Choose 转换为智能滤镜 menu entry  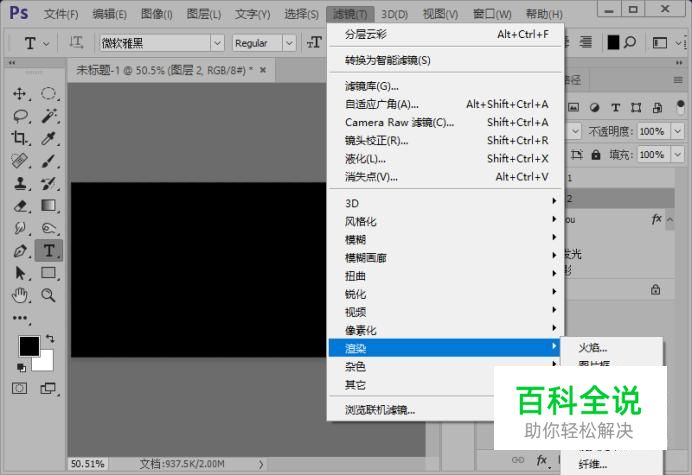tap(445, 60)
